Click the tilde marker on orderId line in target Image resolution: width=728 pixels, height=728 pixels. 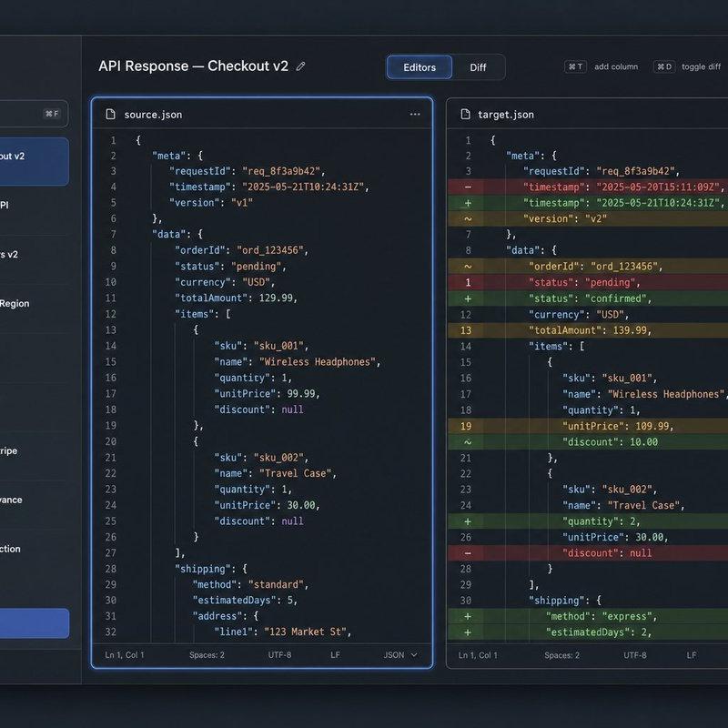click(468, 267)
